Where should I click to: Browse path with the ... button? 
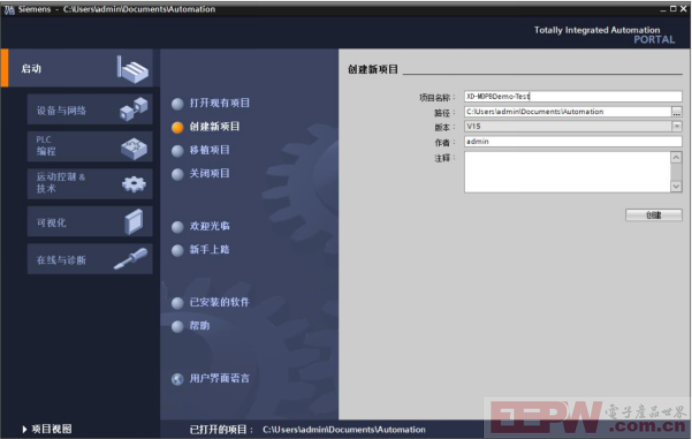click(677, 112)
